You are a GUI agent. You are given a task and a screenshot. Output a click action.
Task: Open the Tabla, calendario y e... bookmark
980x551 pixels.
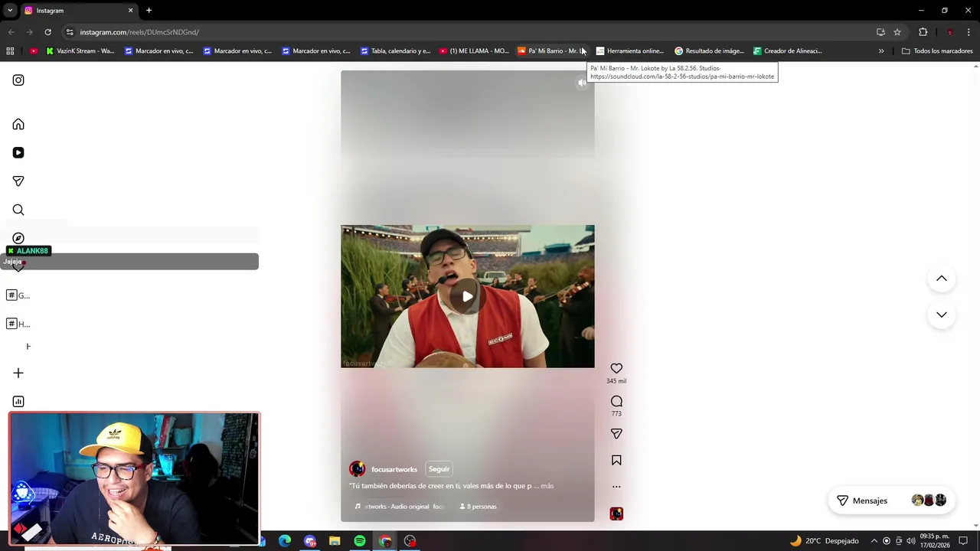(396, 51)
